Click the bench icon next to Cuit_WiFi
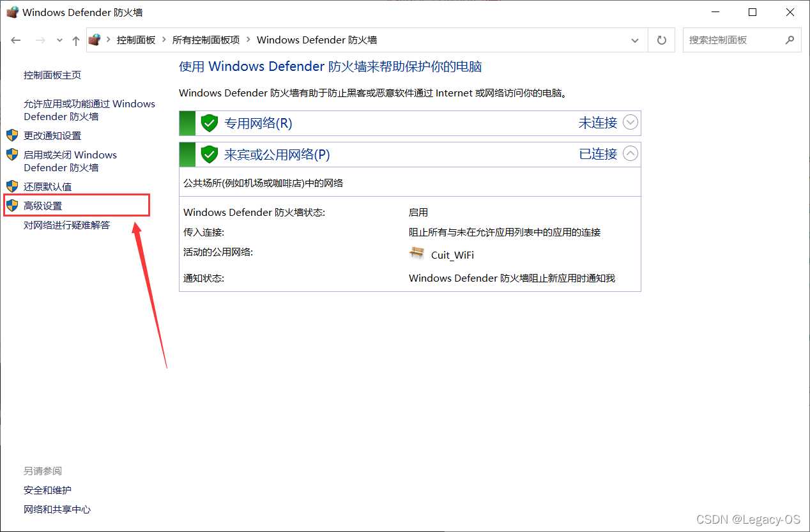 [416, 253]
